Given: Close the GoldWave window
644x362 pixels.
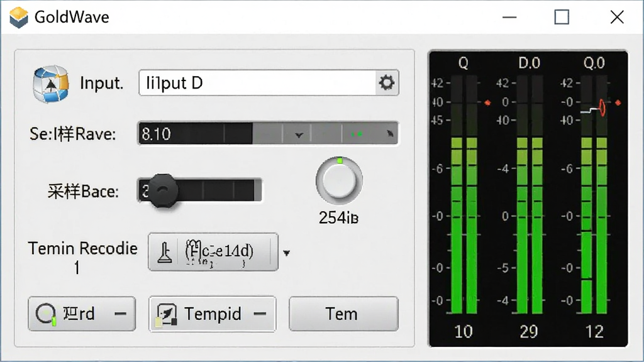Looking at the screenshot, I should [617, 17].
